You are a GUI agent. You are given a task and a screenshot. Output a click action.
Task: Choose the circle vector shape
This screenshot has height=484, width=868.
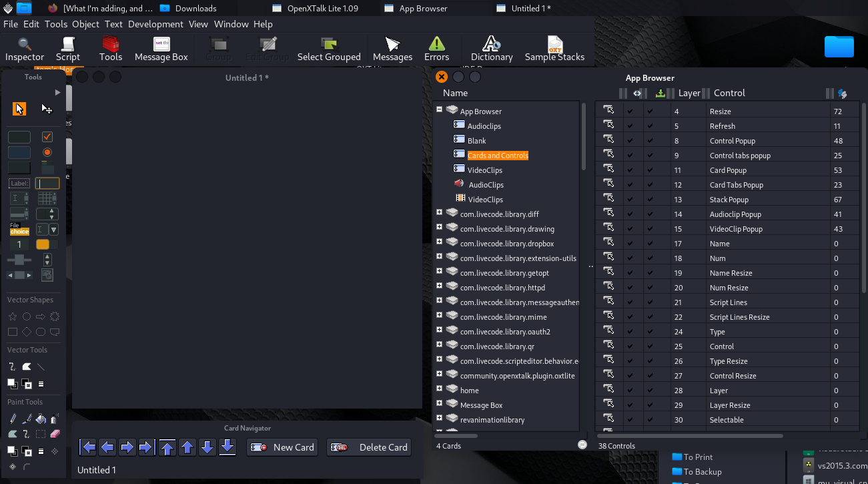coord(27,316)
